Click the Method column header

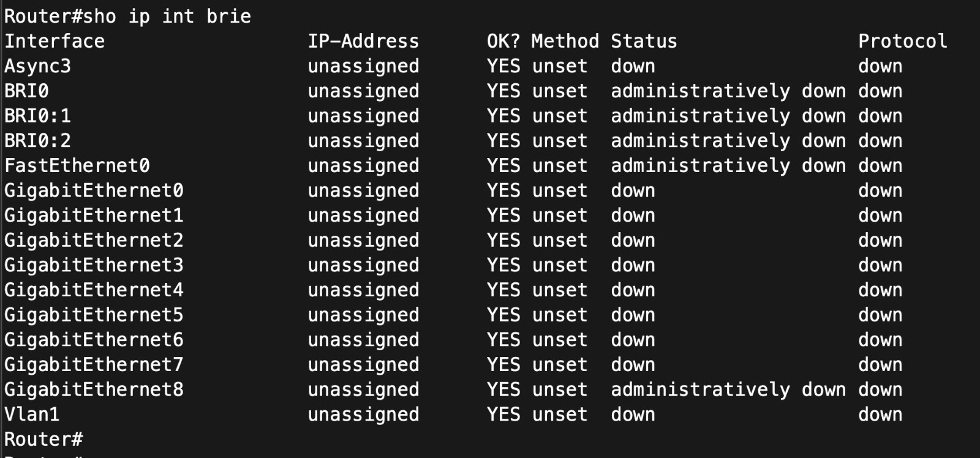coord(565,42)
